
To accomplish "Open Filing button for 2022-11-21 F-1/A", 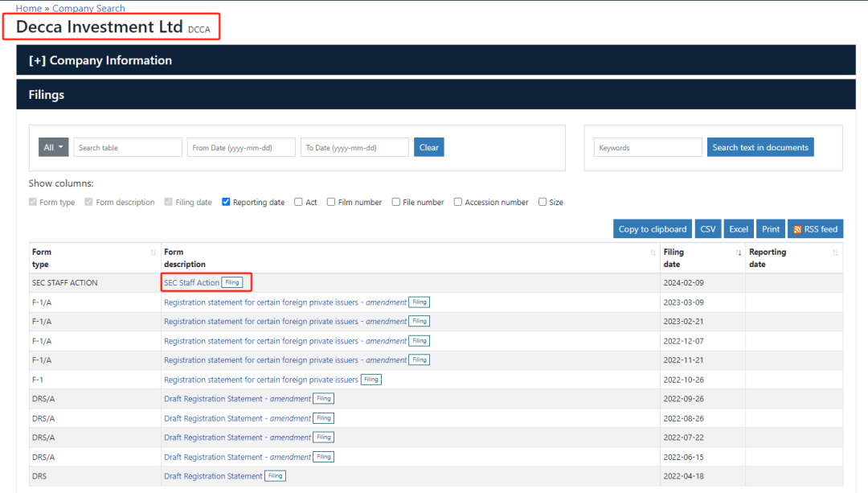I will coord(420,360).
